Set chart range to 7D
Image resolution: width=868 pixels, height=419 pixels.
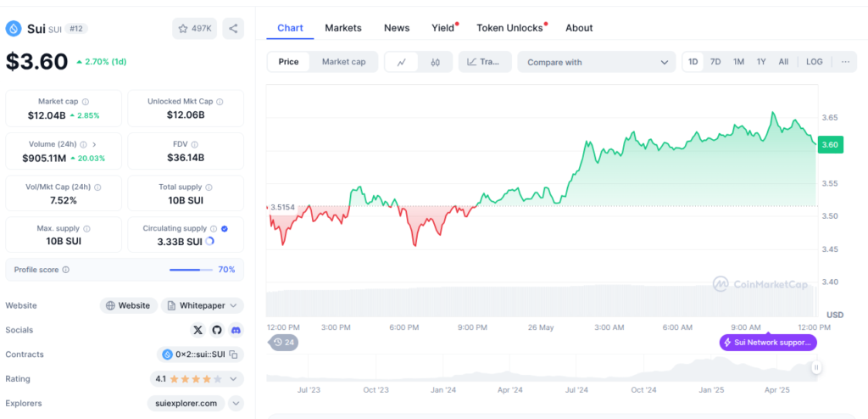[x=715, y=62]
